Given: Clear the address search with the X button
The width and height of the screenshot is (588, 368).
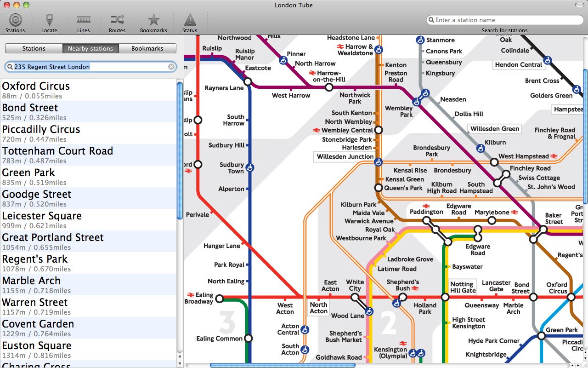Looking at the screenshot, I should (x=171, y=67).
